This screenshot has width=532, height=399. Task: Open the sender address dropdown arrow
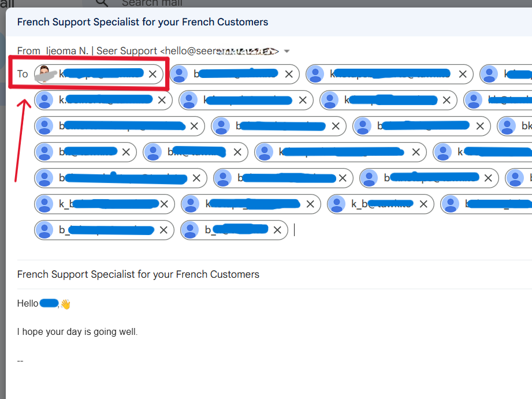click(287, 51)
